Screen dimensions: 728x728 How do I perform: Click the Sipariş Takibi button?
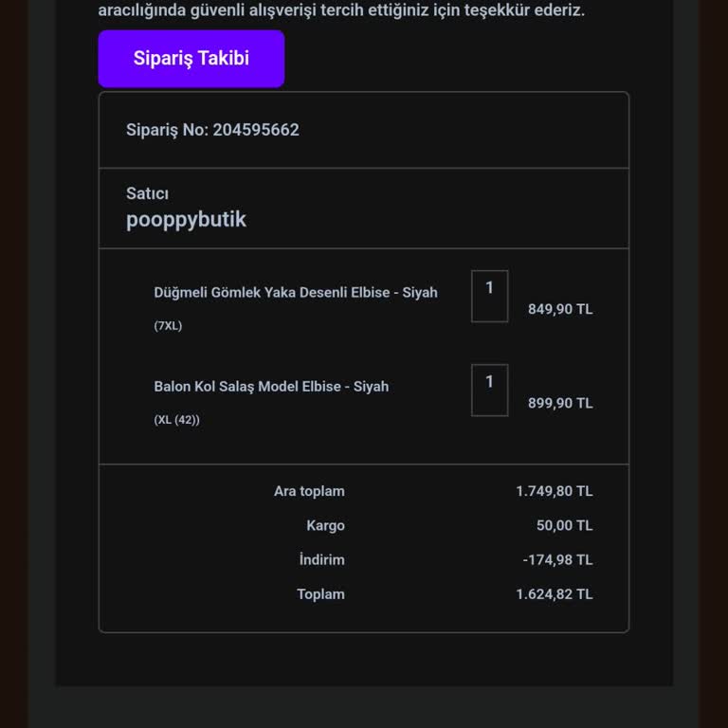[191, 59]
